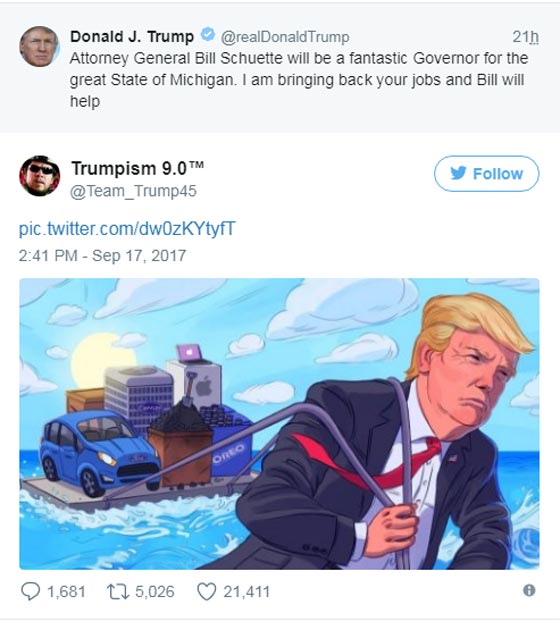Image resolution: width=560 pixels, height=630 pixels.
Task: Open the pic.twitter.com/dw0zKYtyfT link
Action: pyautogui.click(x=127, y=229)
